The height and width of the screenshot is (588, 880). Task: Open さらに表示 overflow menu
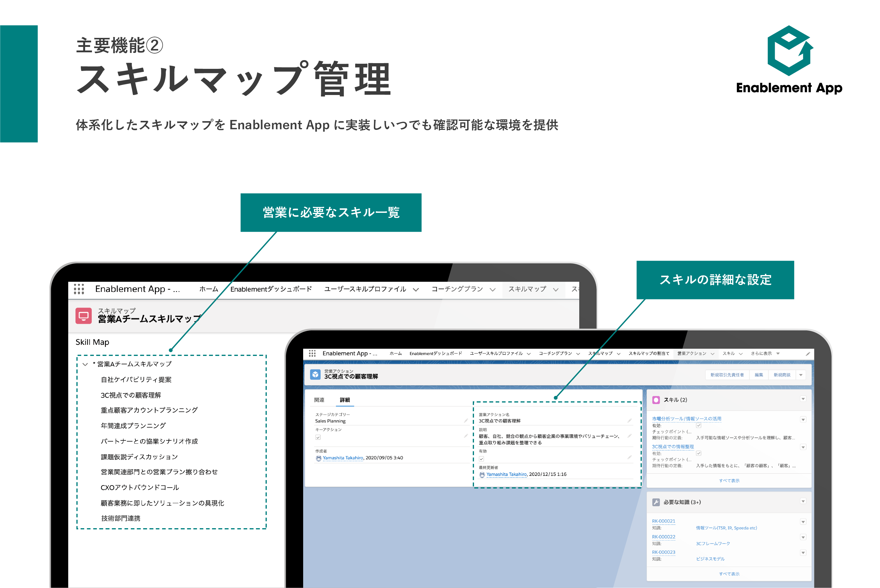coord(765,354)
